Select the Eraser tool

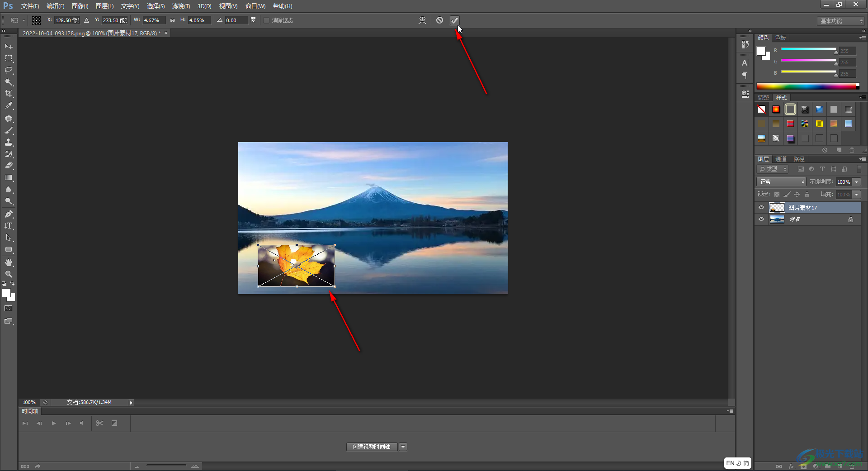pyautogui.click(x=9, y=166)
